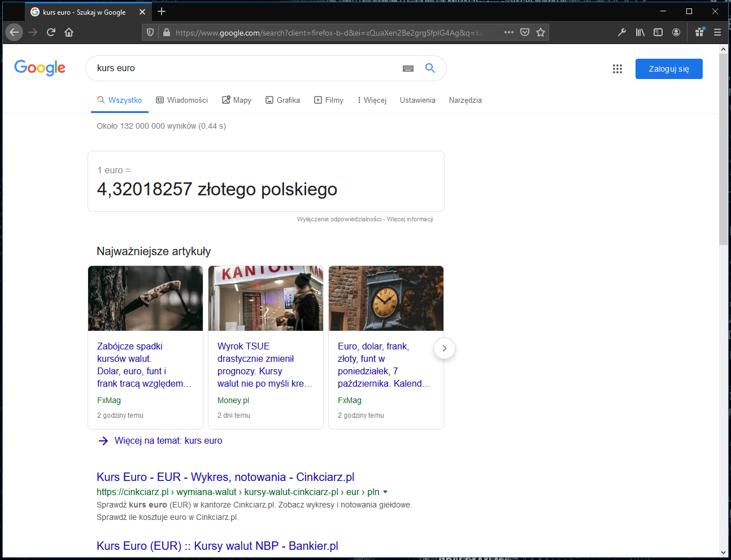This screenshot has width=731, height=560.
Task: Open the pln dropdown under the Cinkciarz result
Action: click(385, 492)
